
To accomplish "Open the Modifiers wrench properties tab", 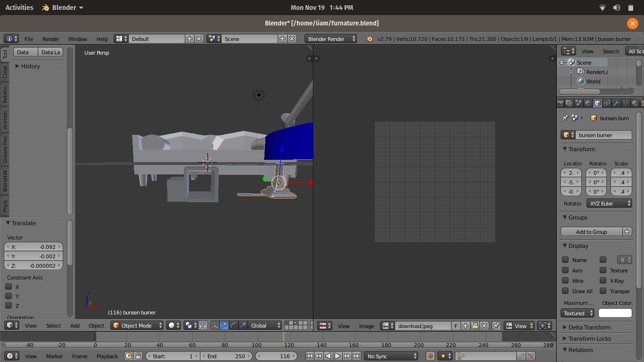I will tap(616, 103).
